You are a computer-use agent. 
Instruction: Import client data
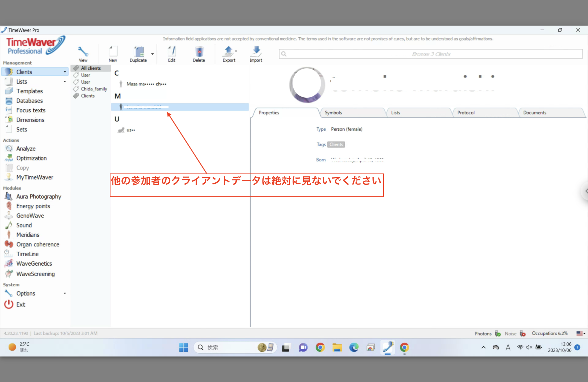(x=256, y=54)
